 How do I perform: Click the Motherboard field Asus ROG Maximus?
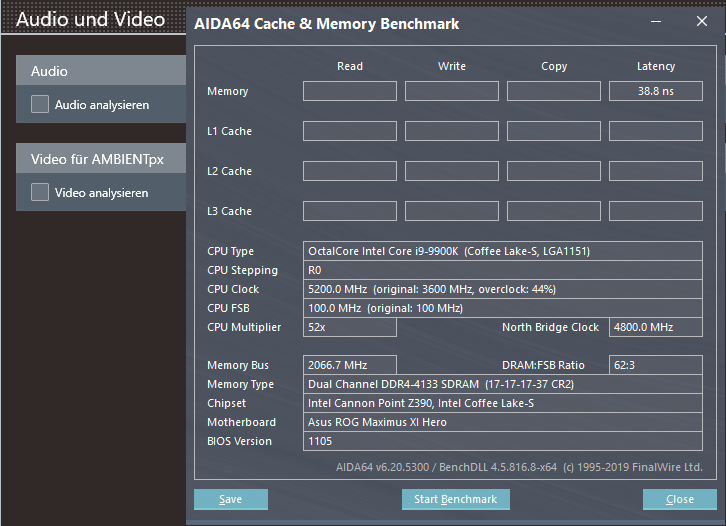pyautogui.click(x=504, y=422)
